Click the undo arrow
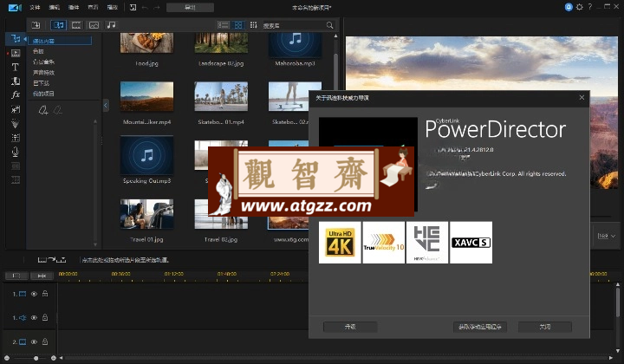The height and width of the screenshot is (364, 624). (145, 7)
